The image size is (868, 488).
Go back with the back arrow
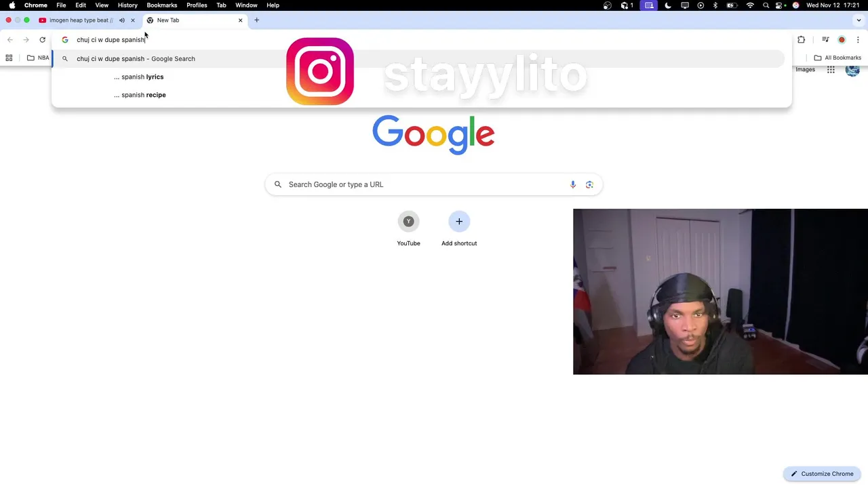(x=10, y=40)
